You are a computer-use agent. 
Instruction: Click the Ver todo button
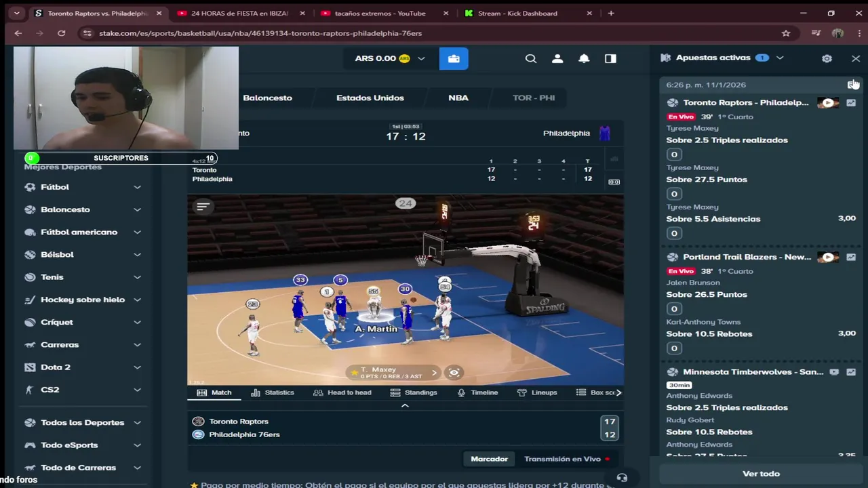761,474
